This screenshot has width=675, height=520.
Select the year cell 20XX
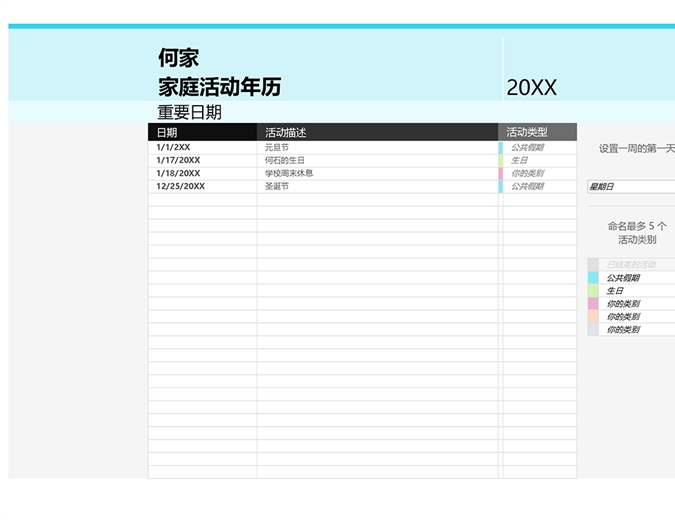(x=531, y=88)
